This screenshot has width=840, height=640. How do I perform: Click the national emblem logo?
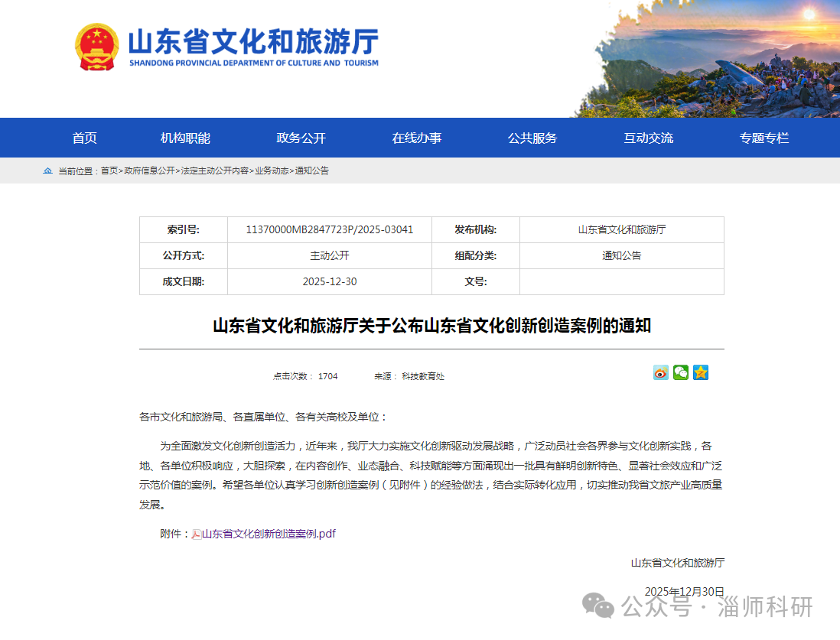96,47
